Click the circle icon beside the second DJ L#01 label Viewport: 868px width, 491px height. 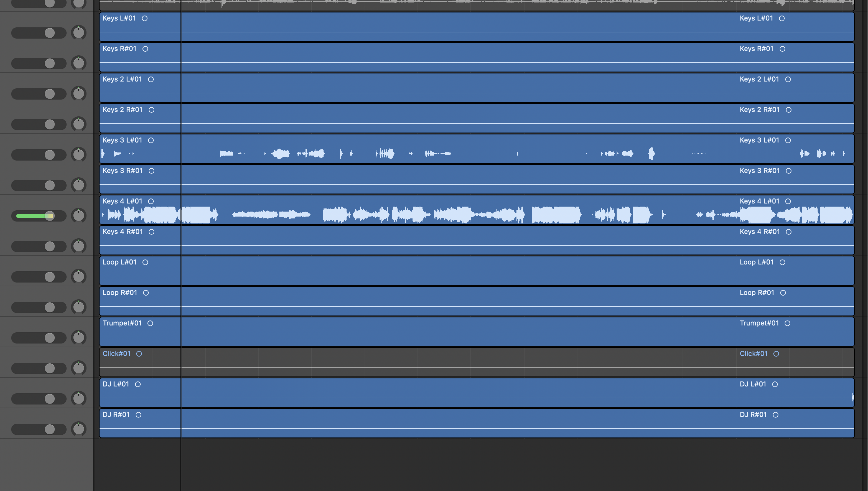[x=775, y=385]
